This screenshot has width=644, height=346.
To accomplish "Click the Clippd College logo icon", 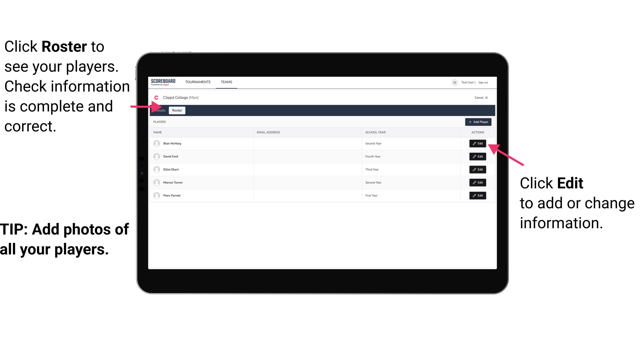I will [156, 97].
